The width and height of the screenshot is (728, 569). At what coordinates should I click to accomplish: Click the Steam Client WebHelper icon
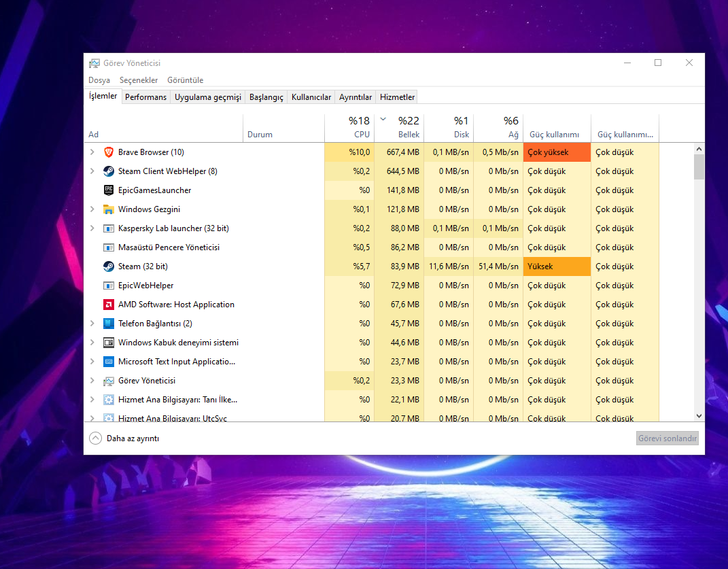pyautogui.click(x=109, y=171)
